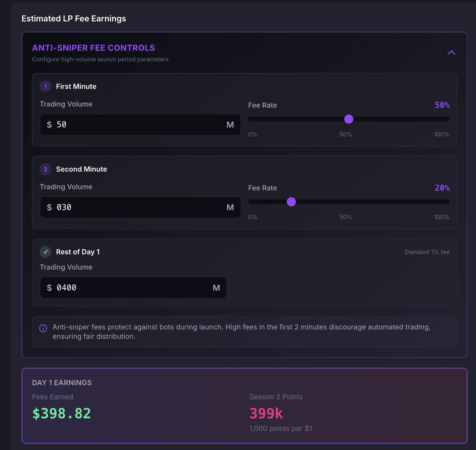The height and width of the screenshot is (450, 476).
Task: Click the Anti-Sniper Fee Controls heading
Action: pos(93,48)
